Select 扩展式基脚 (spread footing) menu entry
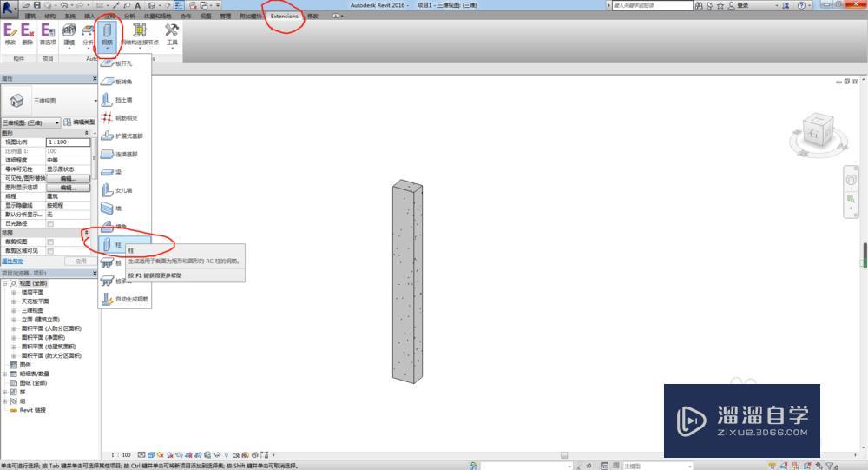 124,136
